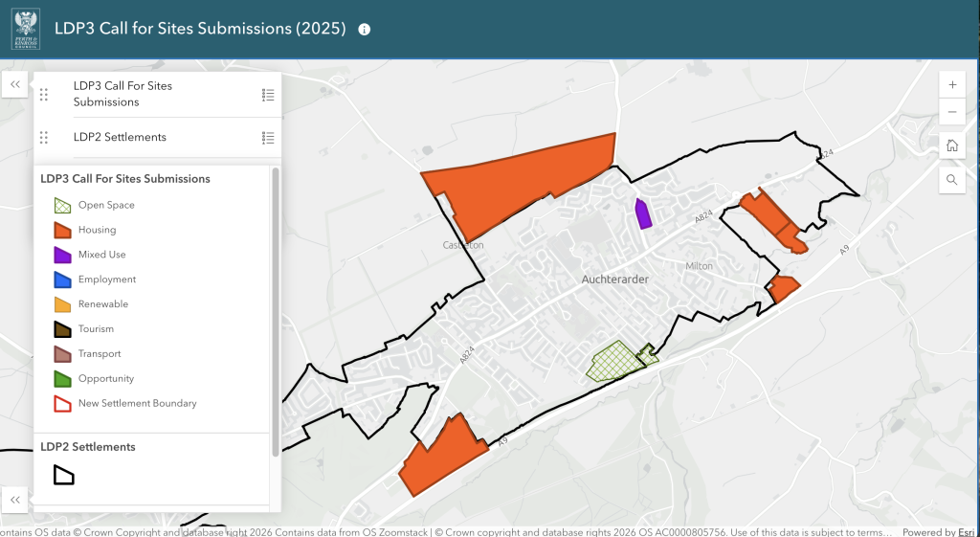Click the home default extent button
The width and height of the screenshot is (980, 537).
[951, 145]
